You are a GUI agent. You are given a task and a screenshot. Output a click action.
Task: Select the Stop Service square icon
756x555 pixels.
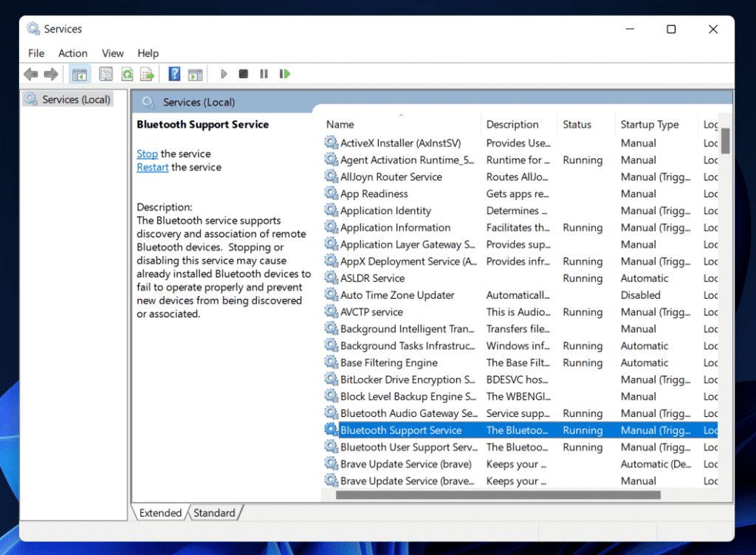(x=243, y=73)
